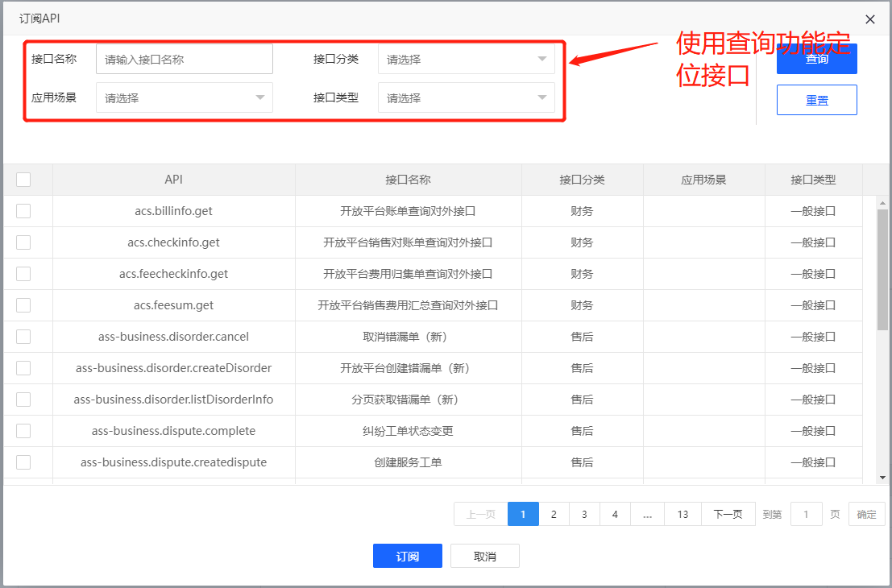Image resolution: width=892 pixels, height=588 pixels.
Task: Go to page 3 in pagination
Action: [x=584, y=513]
